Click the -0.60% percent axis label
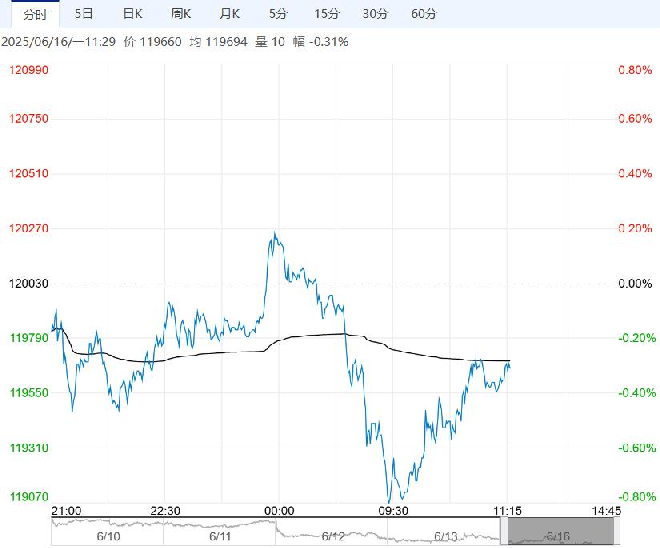The height and width of the screenshot is (548, 660). coord(637,448)
